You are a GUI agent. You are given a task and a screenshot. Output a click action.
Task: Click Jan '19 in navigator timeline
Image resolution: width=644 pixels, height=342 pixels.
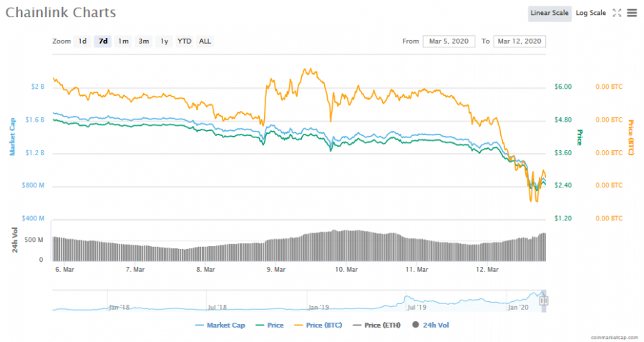click(x=318, y=307)
